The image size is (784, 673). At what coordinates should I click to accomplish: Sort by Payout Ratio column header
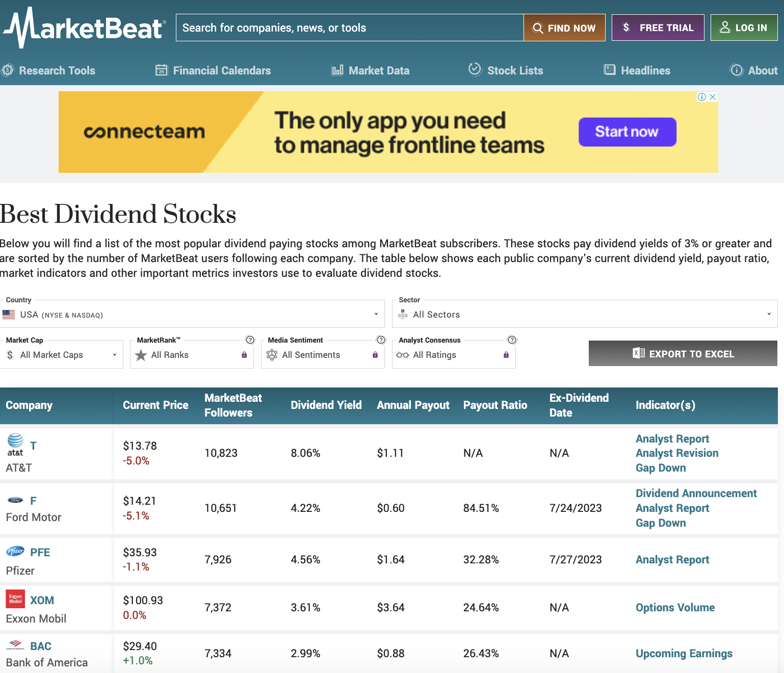(495, 405)
